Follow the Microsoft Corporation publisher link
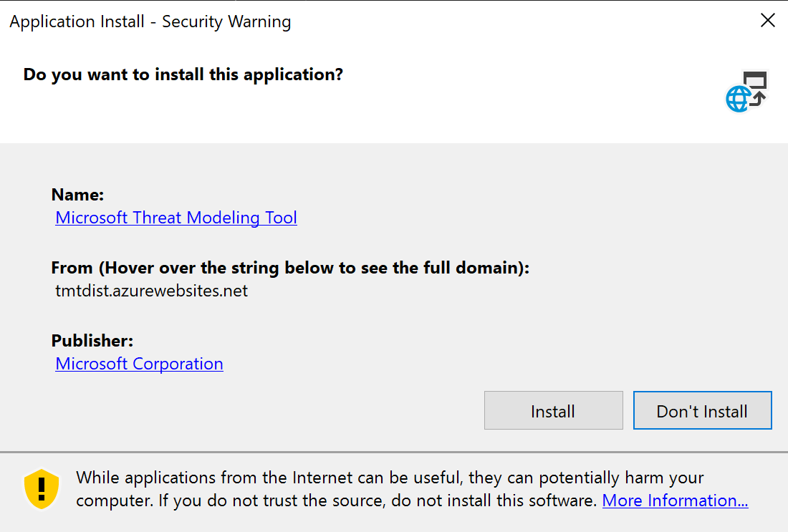 tap(140, 364)
